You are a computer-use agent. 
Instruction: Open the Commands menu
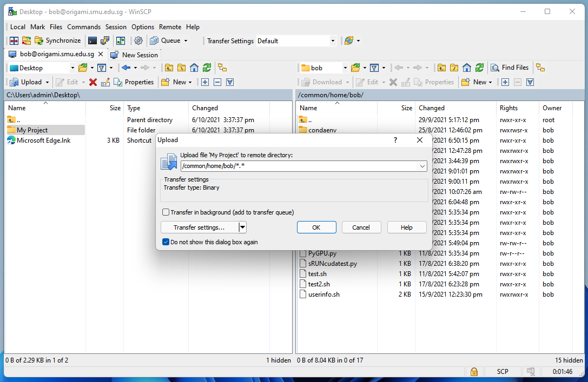[x=84, y=27]
